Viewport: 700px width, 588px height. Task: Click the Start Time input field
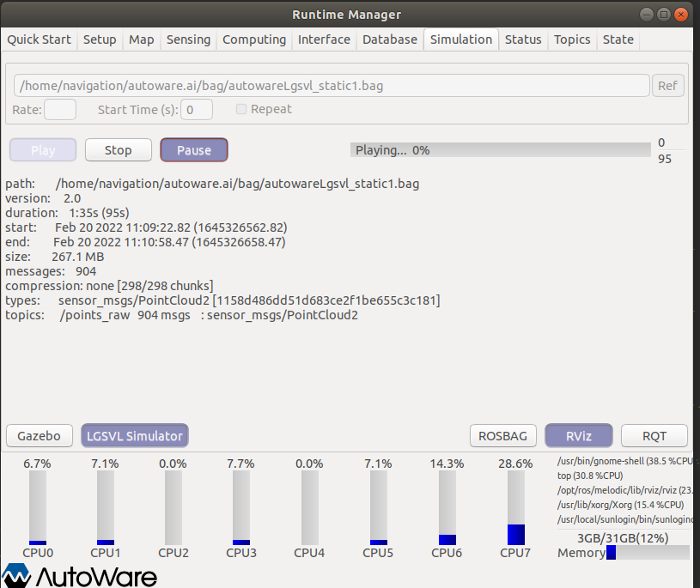point(197,110)
